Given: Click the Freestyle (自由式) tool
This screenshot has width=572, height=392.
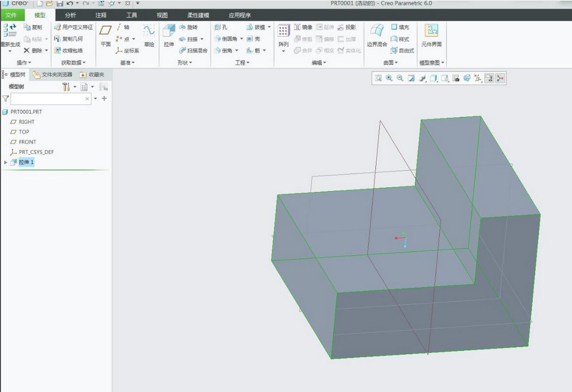Looking at the screenshot, I should [403, 51].
